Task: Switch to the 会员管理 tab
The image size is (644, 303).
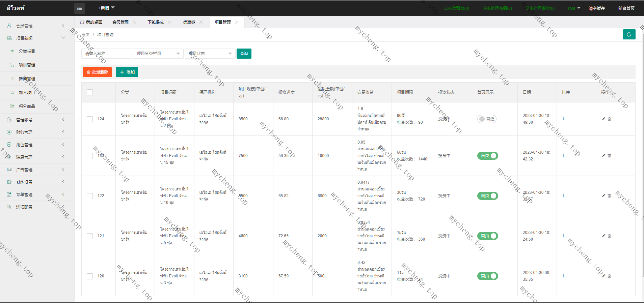Action: [x=120, y=22]
